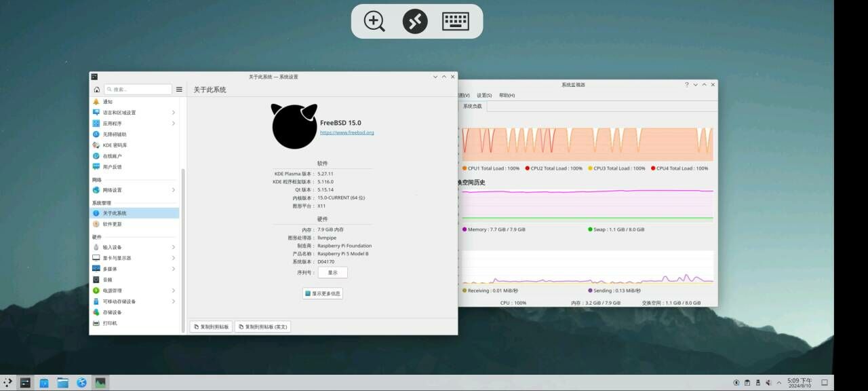The height and width of the screenshot is (391, 868).
Task: Expand arrow beside 语言和区域设置
Action: [174, 113]
